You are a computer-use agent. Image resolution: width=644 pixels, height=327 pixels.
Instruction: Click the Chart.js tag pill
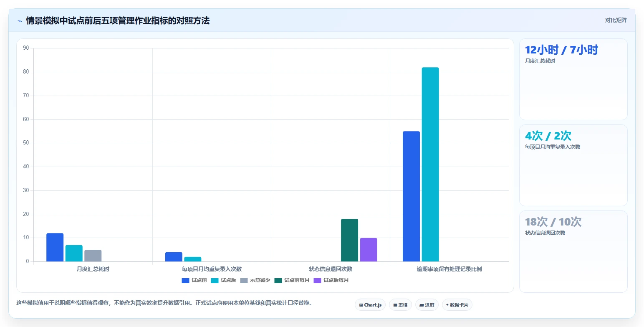370,305
